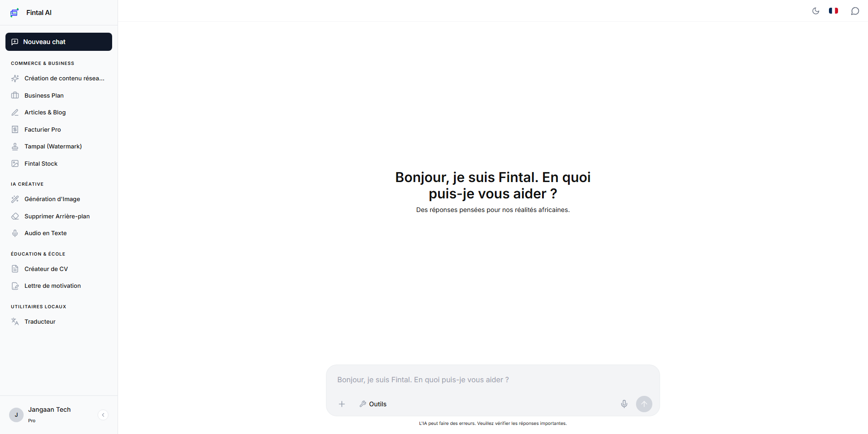Collapse the sidebar with chevron arrow

click(x=103, y=415)
